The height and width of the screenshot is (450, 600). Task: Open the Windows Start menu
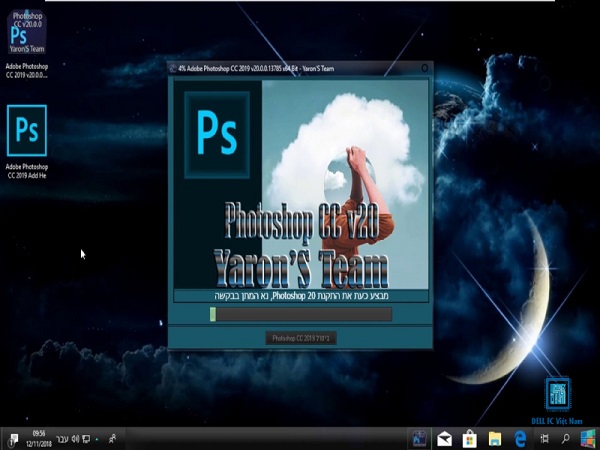[588, 439]
